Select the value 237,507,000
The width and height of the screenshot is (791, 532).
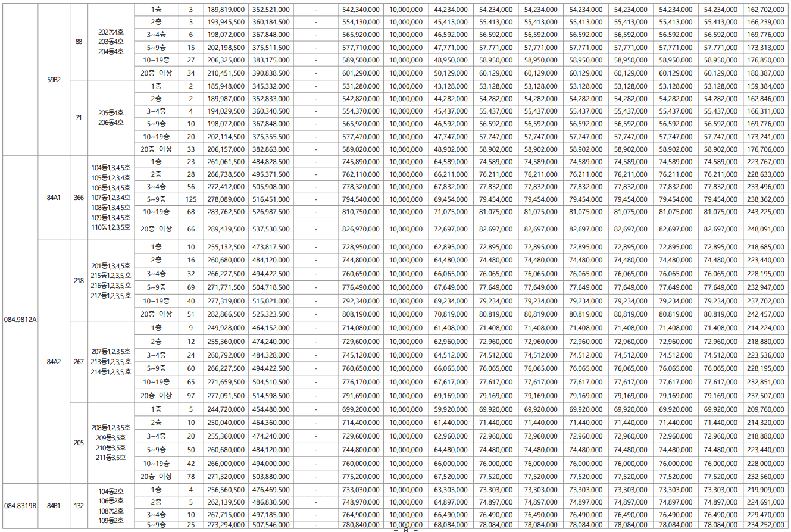coord(766,395)
